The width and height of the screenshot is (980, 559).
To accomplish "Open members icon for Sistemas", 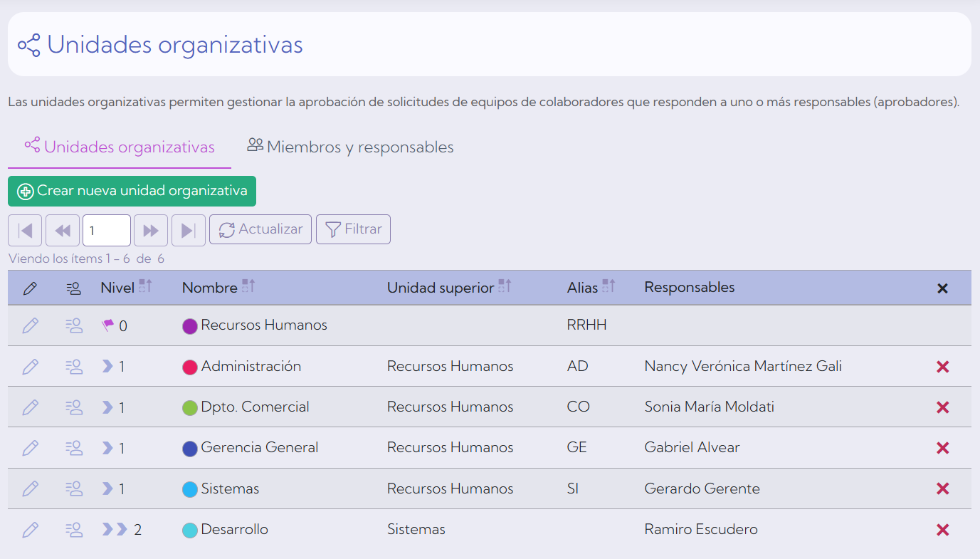I will 73,489.
